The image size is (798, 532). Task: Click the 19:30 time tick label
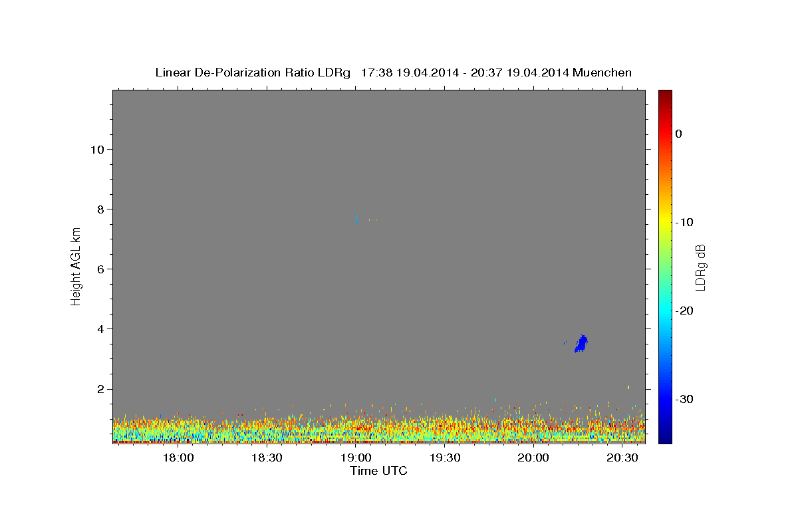tap(445, 458)
